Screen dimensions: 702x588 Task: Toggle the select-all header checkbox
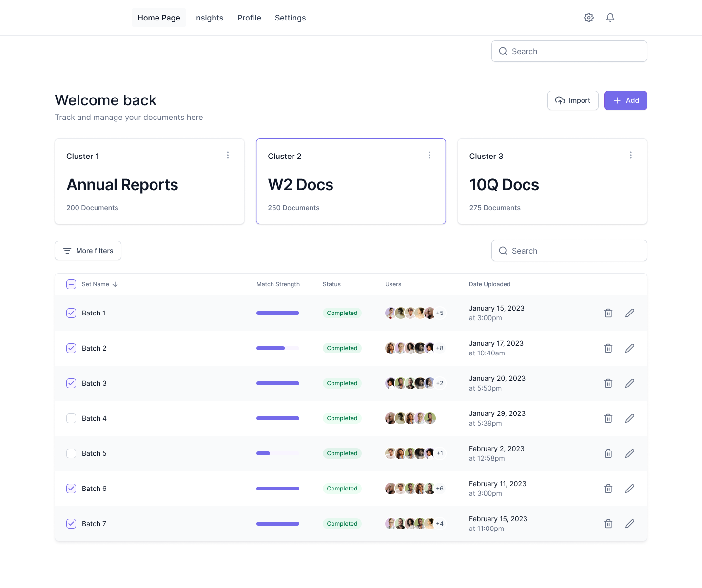point(71,284)
